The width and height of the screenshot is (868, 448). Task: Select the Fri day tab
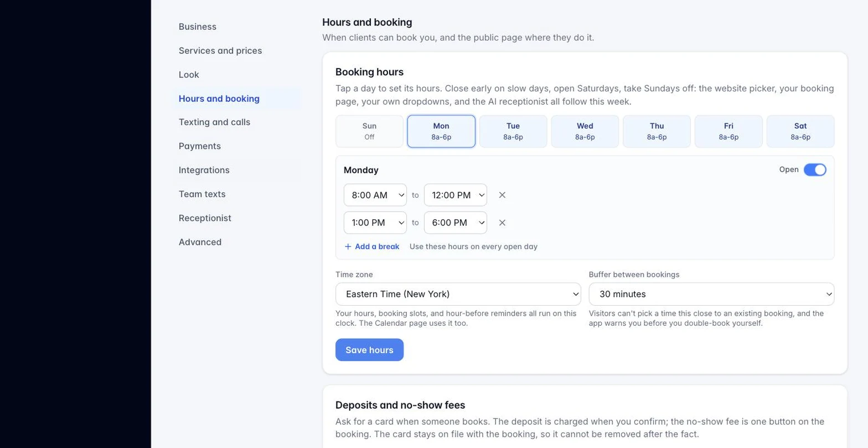(728, 131)
